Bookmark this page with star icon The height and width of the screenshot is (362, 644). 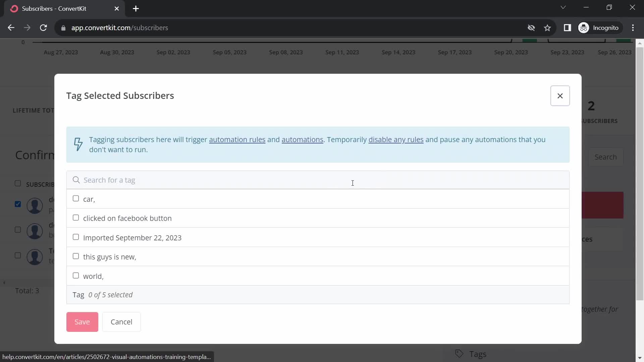[x=547, y=28]
